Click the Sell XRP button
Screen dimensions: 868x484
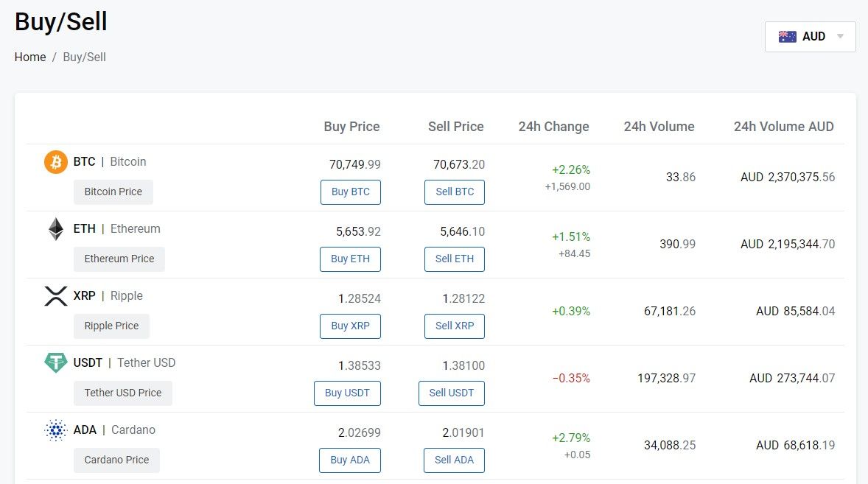[455, 326]
